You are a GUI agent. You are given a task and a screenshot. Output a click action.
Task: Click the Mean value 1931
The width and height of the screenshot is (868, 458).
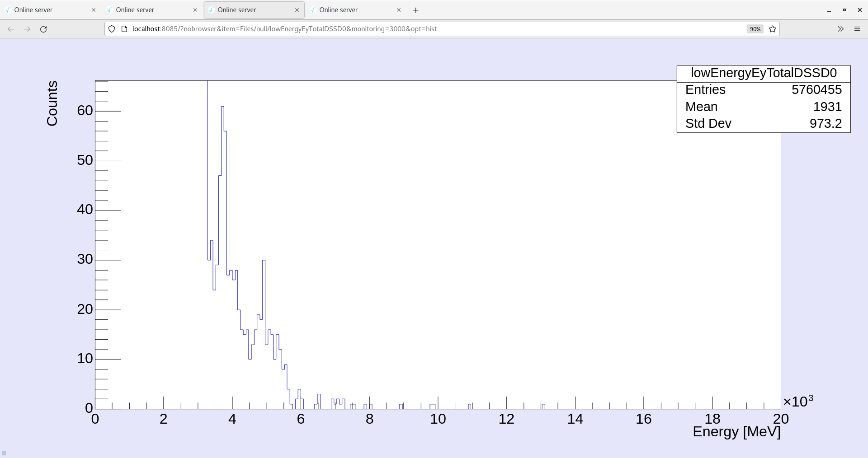click(x=827, y=107)
